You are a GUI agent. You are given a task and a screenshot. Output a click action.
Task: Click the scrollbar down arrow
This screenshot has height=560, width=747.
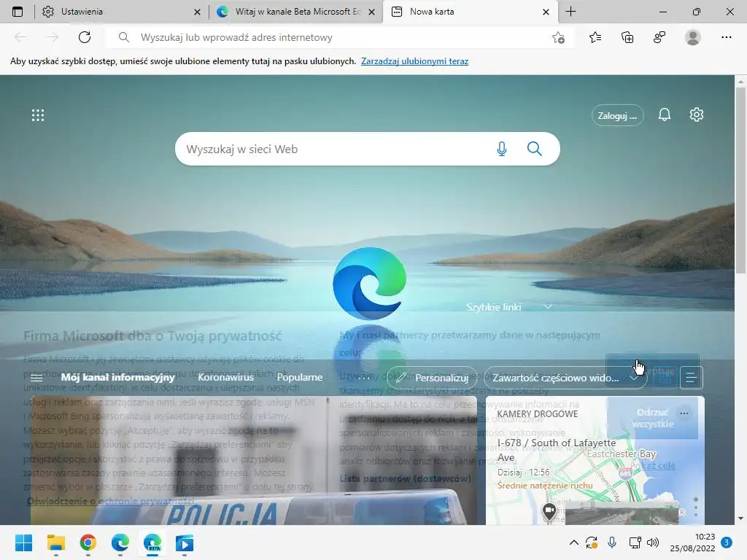pos(740,518)
